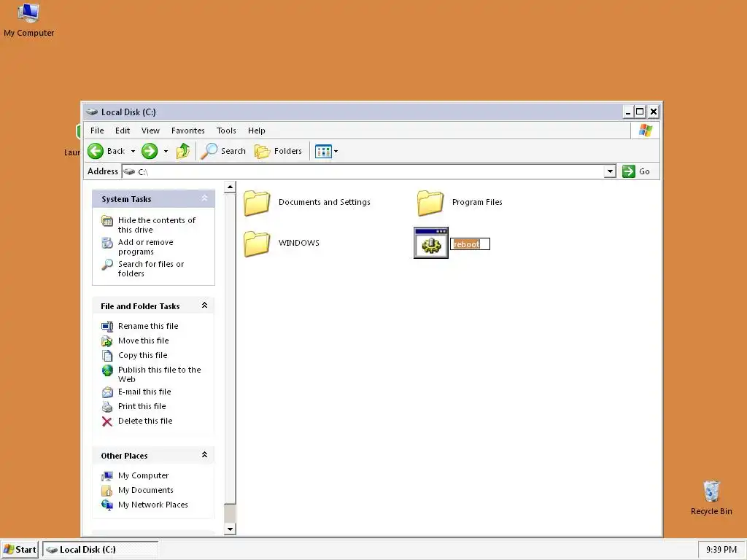The image size is (747, 560).
Task: Click the Go arrow button
Action: (x=628, y=171)
